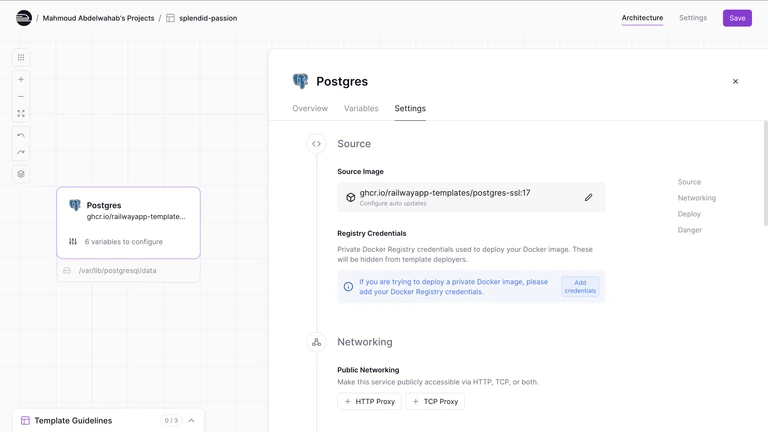768x432 pixels.
Task: Click the Add credentials button
Action: pos(580,287)
